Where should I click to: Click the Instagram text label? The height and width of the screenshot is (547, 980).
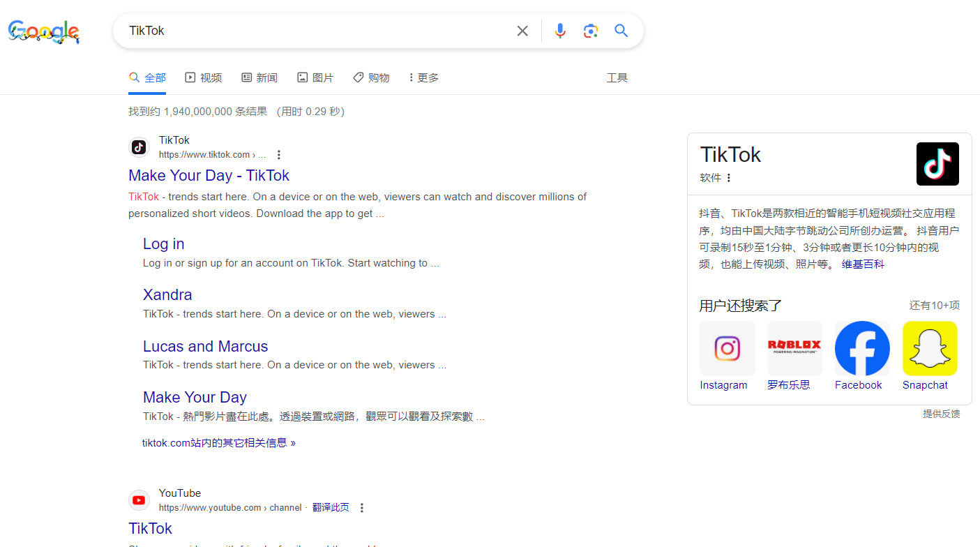[x=723, y=385]
